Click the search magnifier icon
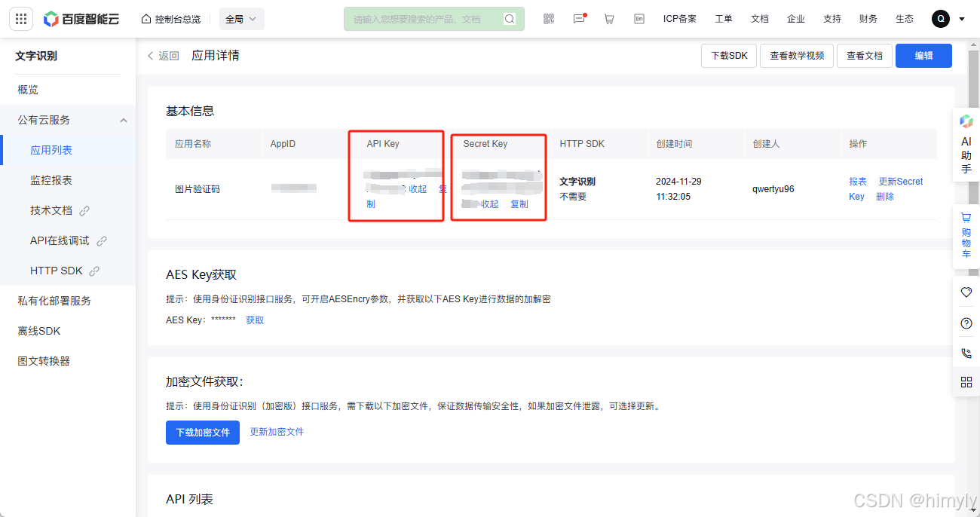The height and width of the screenshot is (517, 980). coord(510,19)
